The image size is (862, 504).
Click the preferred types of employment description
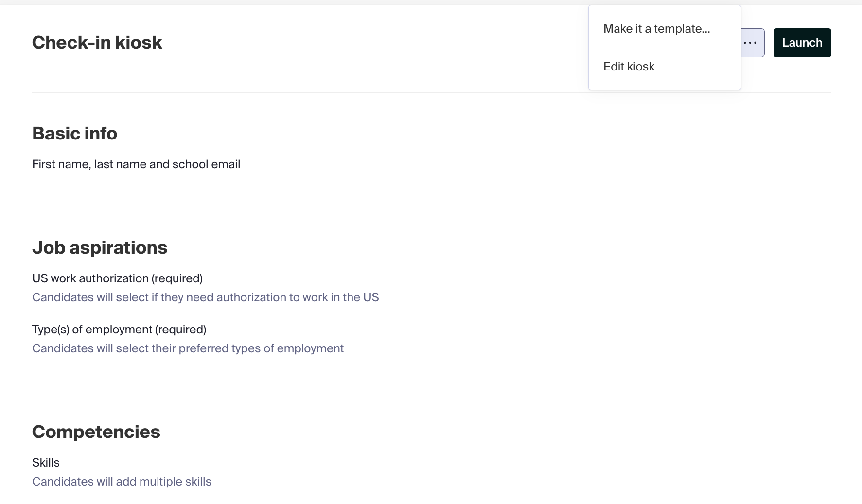click(188, 348)
